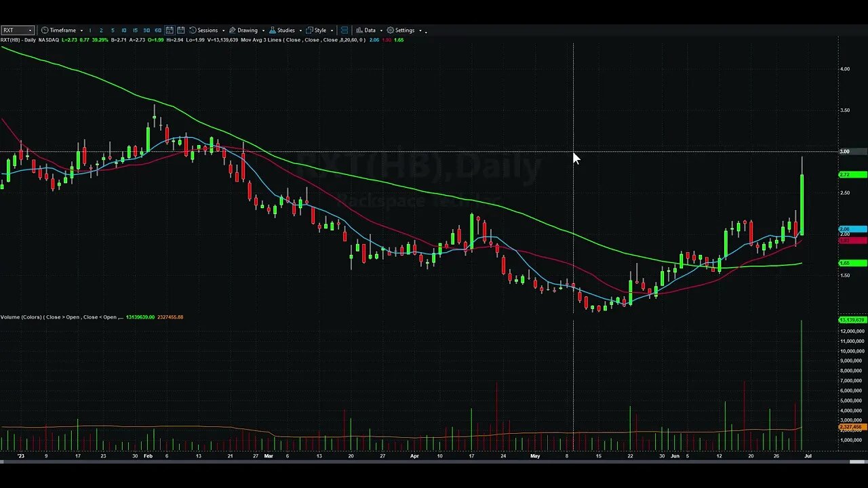Switch to the weekly calendar chart icon
This screenshot has width=868, height=488.
[x=181, y=30]
